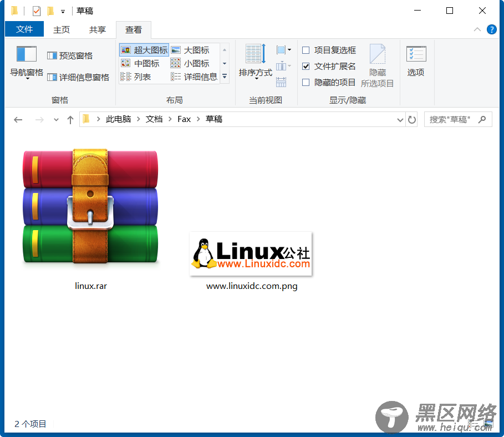This screenshot has height=437, width=504.
Task: Choose the 中图标 layout
Action: click(140, 64)
